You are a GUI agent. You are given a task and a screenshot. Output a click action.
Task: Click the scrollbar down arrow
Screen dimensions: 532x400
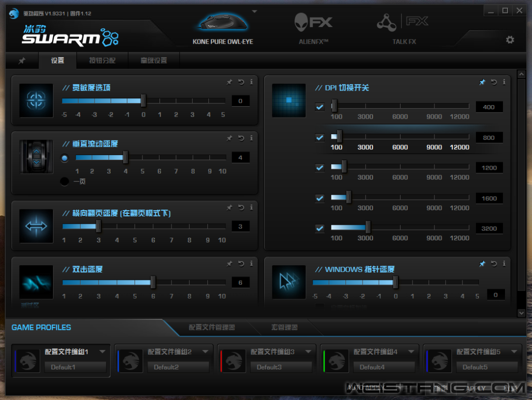[x=522, y=313]
